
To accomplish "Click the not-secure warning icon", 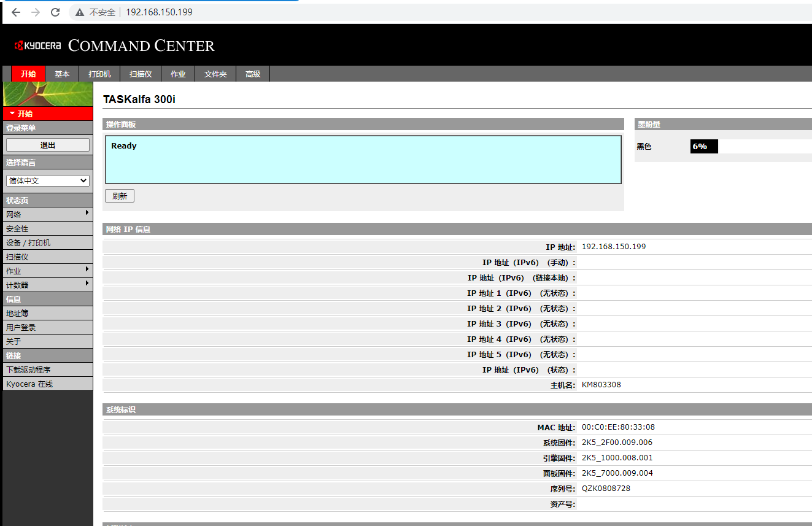I will (x=80, y=12).
